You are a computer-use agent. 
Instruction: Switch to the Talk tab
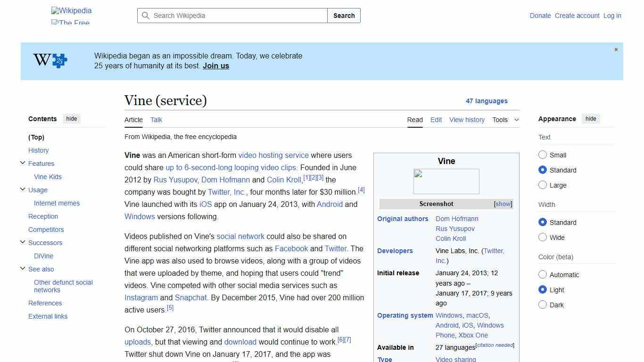(x=156, y=120)
